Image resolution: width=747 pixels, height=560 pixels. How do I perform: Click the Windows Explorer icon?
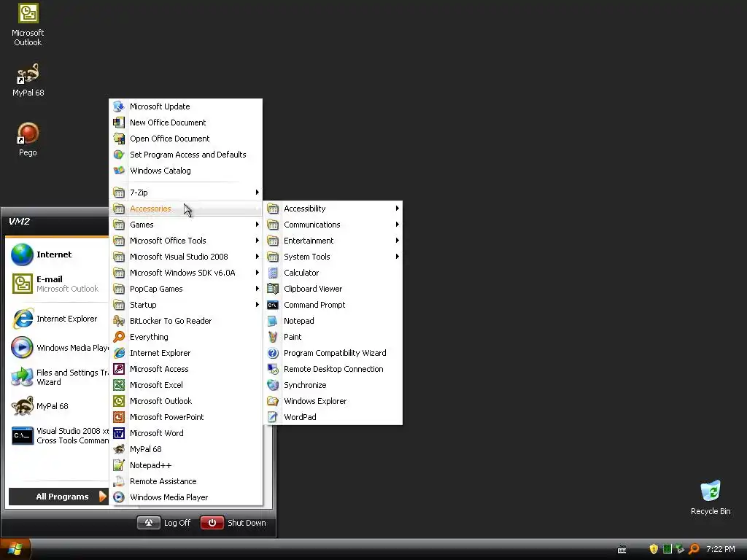[273, 401]
